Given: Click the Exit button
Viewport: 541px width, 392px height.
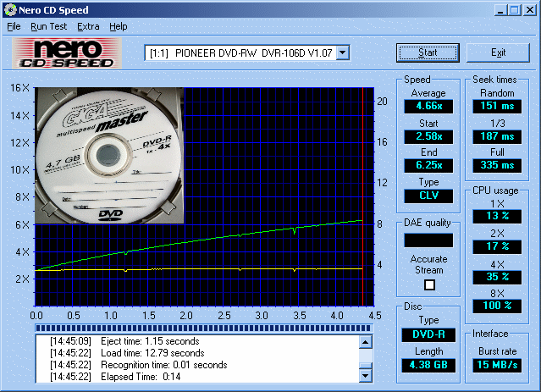Looking at the screenshot, I should pyautogui.click(x=498, y=52).
